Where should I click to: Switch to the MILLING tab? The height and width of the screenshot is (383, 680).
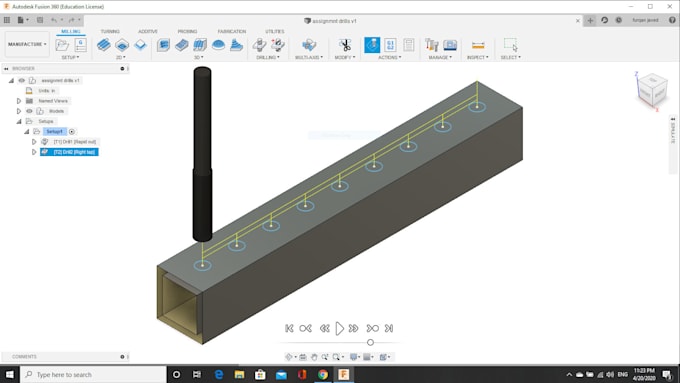tap(71, 32)
